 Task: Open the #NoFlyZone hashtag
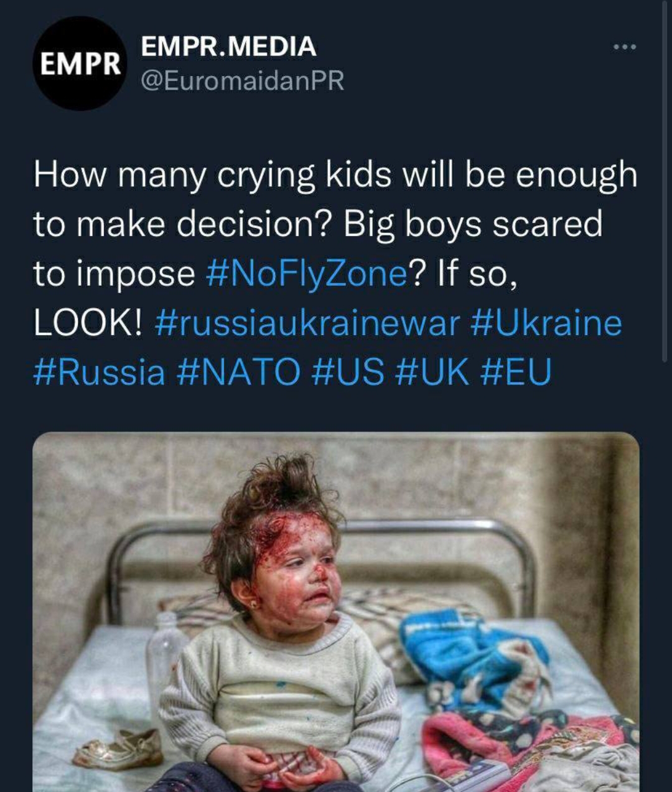(x=306, y=273)
